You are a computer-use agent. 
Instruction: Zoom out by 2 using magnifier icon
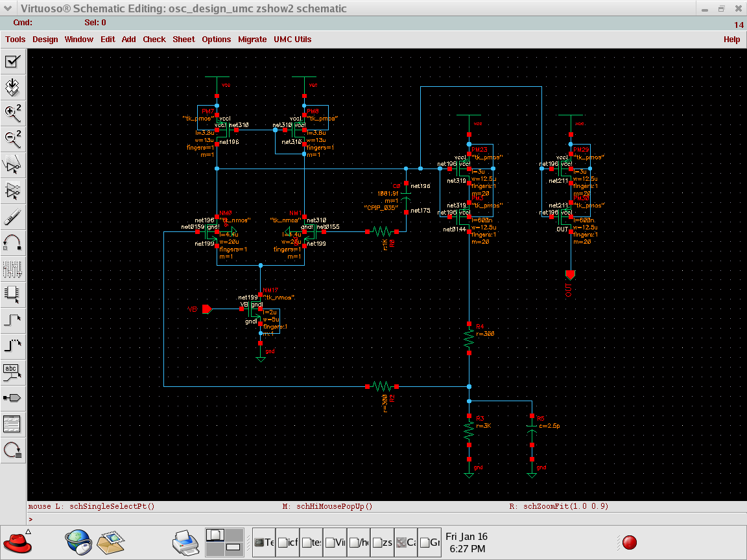point(13,138)
